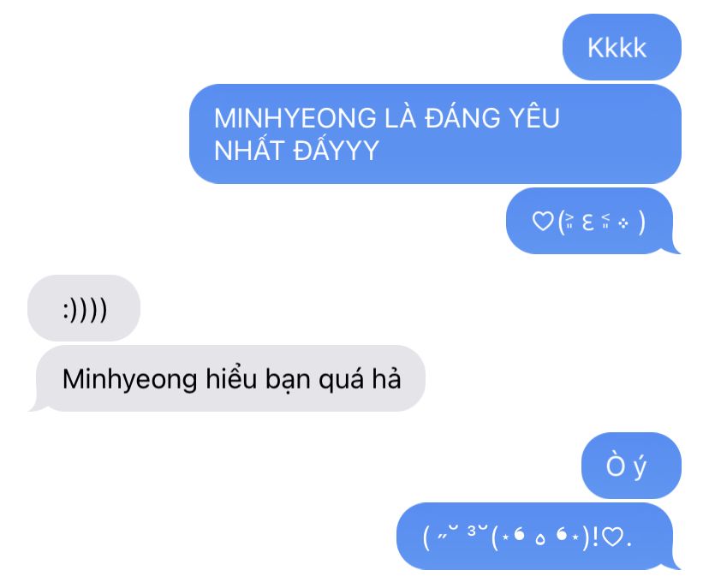This screenshot has height=588, width=709.
Task: Select the "Ò ý" message bubble
Action: pyautogui.click(x=631, y=466)
